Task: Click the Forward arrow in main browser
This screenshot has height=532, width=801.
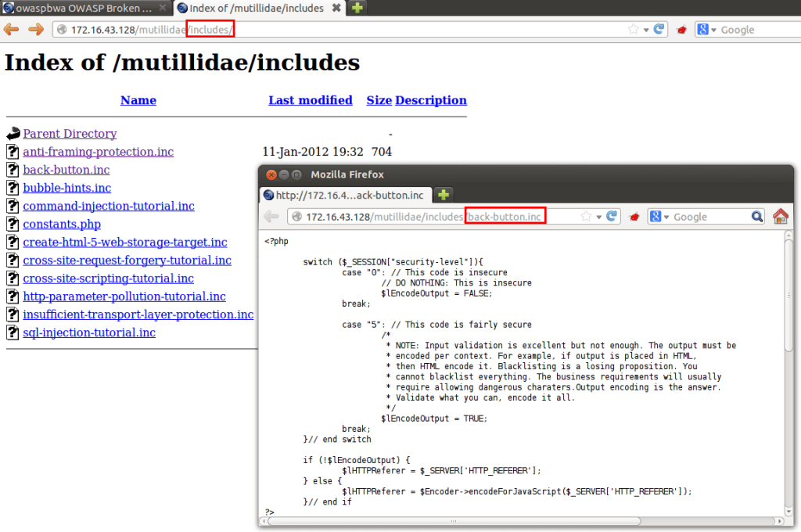Action: click(x=36, y=30)
